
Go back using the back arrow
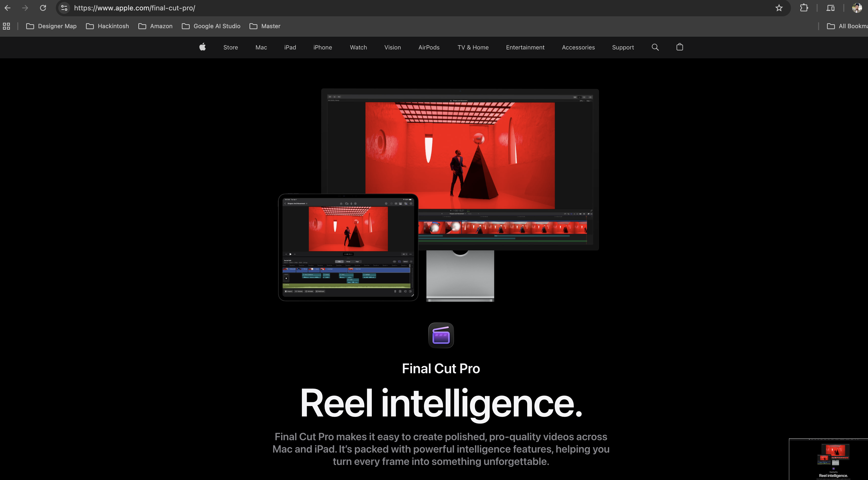click(x=8, y=8)
